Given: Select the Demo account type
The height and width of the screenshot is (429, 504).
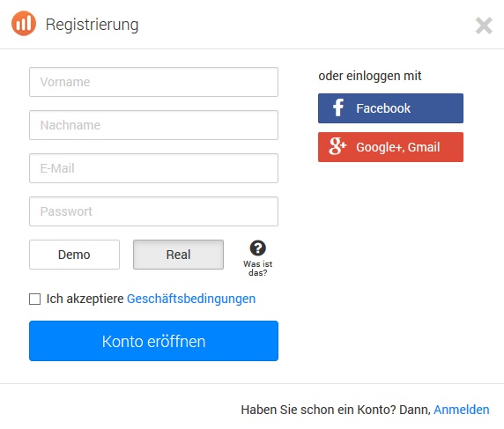Looking at the screenshot, I should 74,255.
